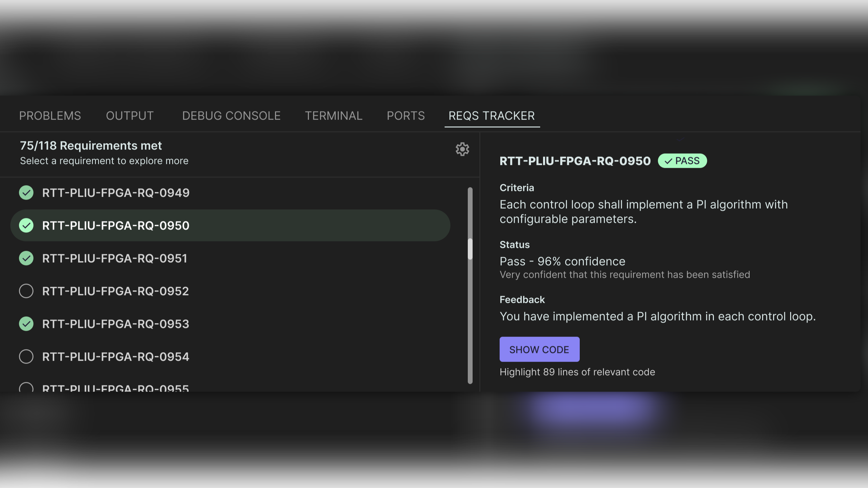Open the OUTPUT tab

pyautogui.click(x=130, y=115)
